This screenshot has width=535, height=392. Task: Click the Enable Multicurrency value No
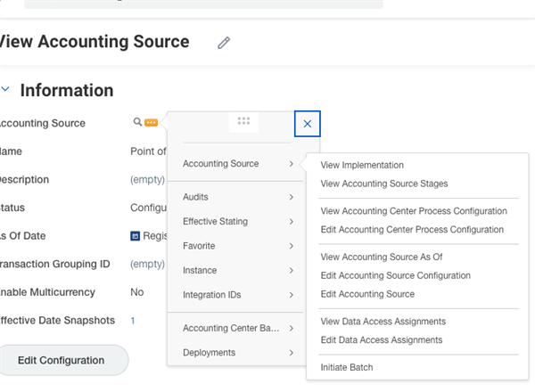coord(136,292)
